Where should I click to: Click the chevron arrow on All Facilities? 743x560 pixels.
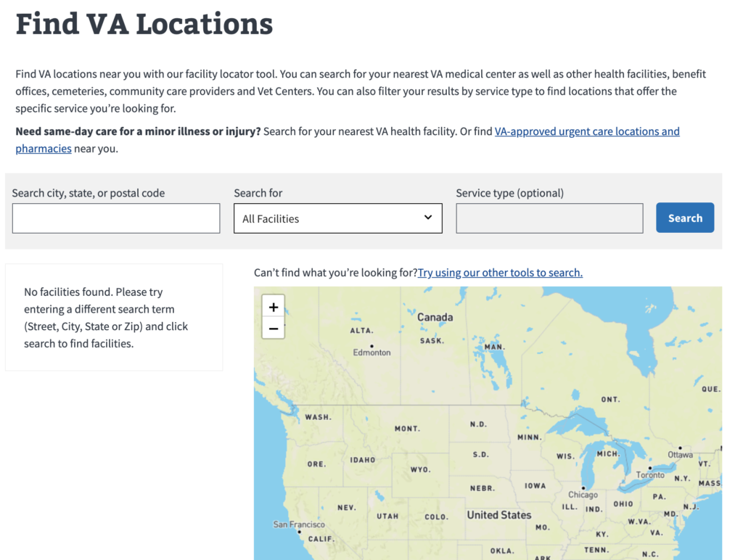[x=428, y=217]
